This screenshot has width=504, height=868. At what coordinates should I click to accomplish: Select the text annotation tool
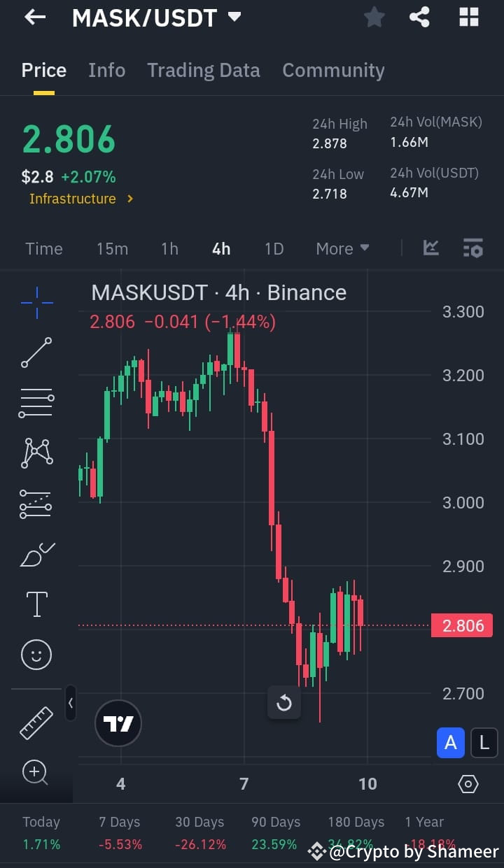tap(36, 604)
